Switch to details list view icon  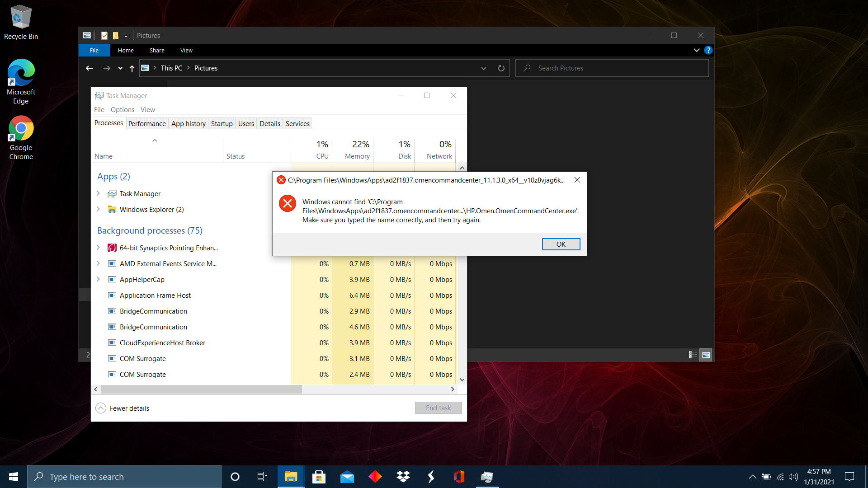[693, 355]
